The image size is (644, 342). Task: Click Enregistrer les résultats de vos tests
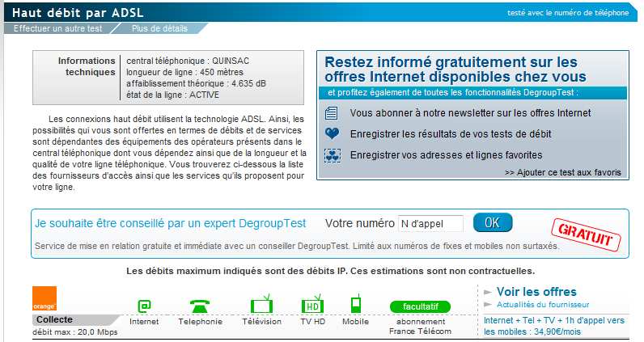[451, 134]
